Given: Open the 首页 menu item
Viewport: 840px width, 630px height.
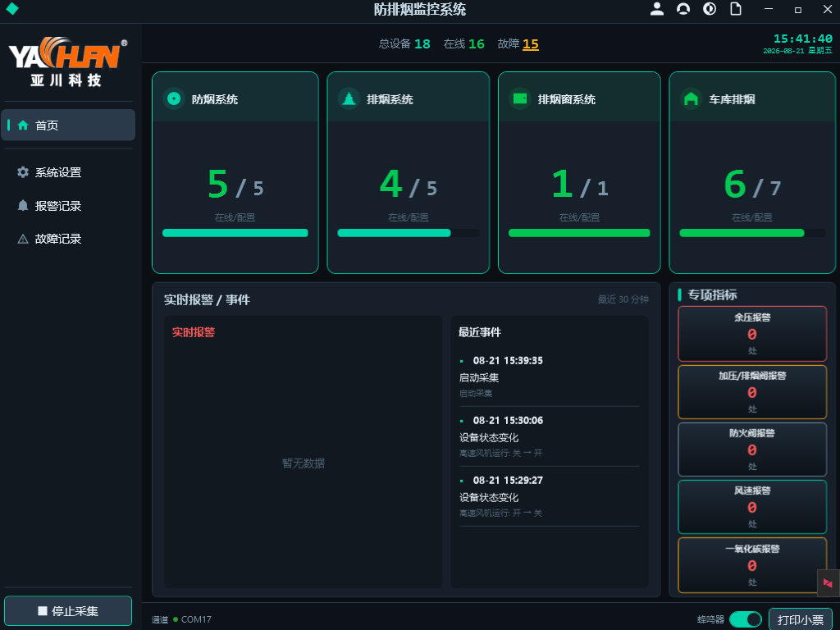Looking at the screenshot, I should (x=68, y=125).
